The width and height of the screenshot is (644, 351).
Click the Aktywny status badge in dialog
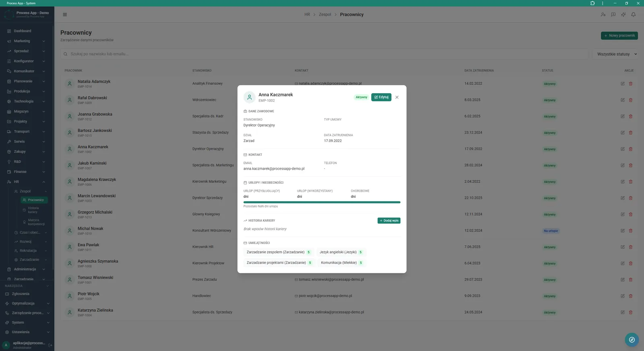pos(361,97)
